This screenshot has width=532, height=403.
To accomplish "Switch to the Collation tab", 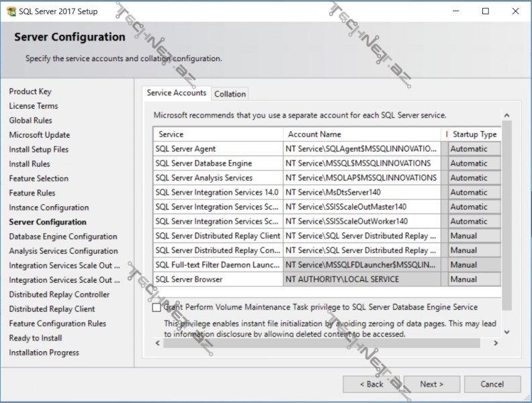I will [x=230, y=94].
